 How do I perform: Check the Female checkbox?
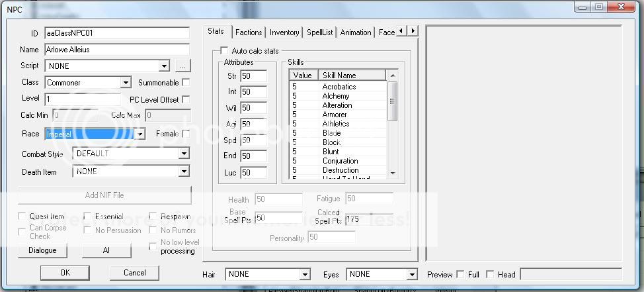[x=186, y=134]
